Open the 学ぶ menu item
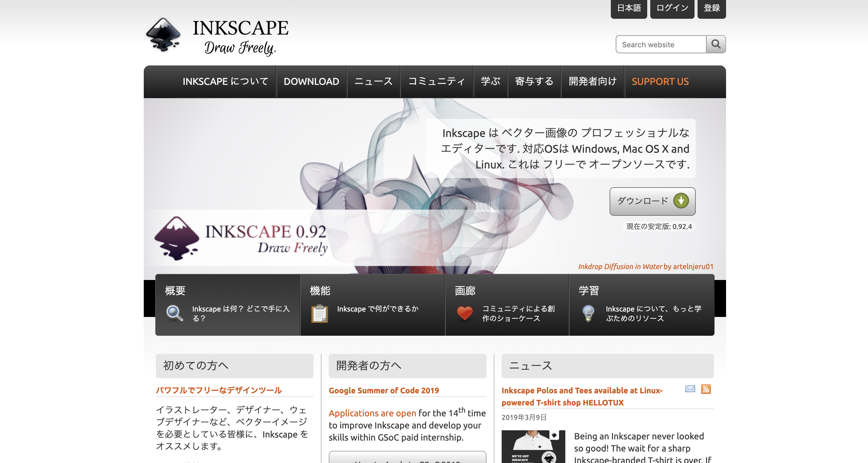The image size is (868, 463). [490, 82]
